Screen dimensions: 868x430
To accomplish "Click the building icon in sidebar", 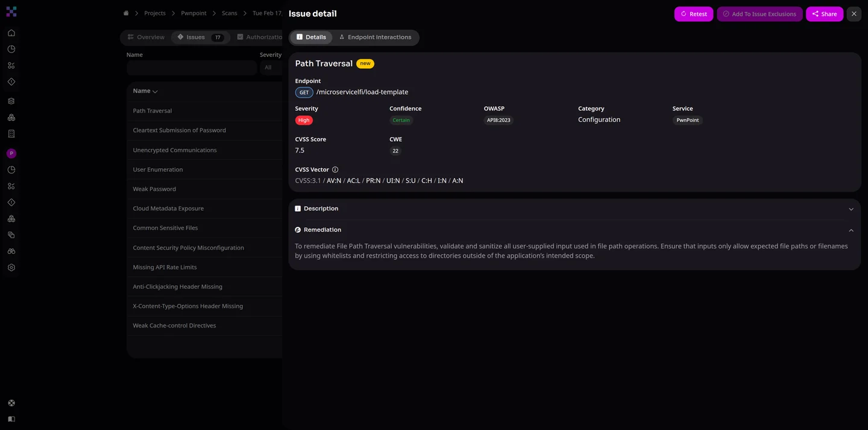I will point(11,134).
